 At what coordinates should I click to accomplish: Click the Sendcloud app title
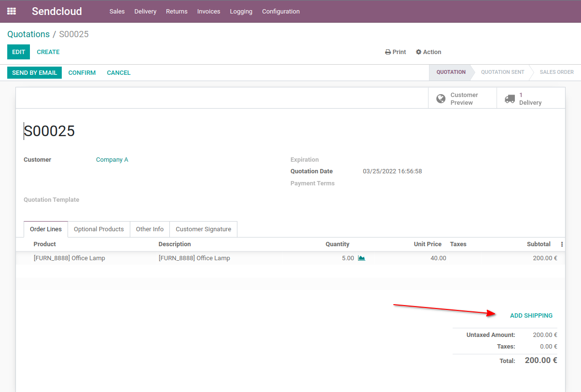[57, 11]
